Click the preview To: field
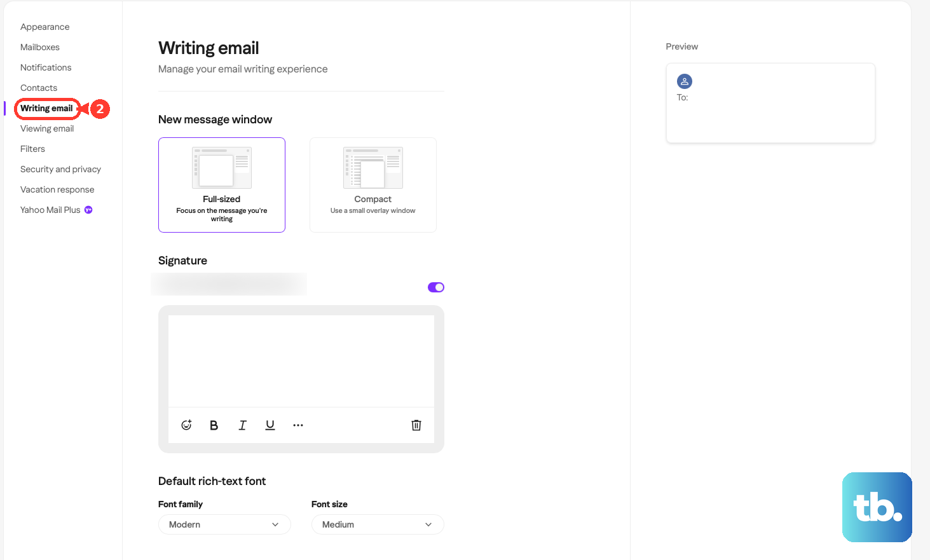This screenshot has height=560, width=930. click(682, 97)
